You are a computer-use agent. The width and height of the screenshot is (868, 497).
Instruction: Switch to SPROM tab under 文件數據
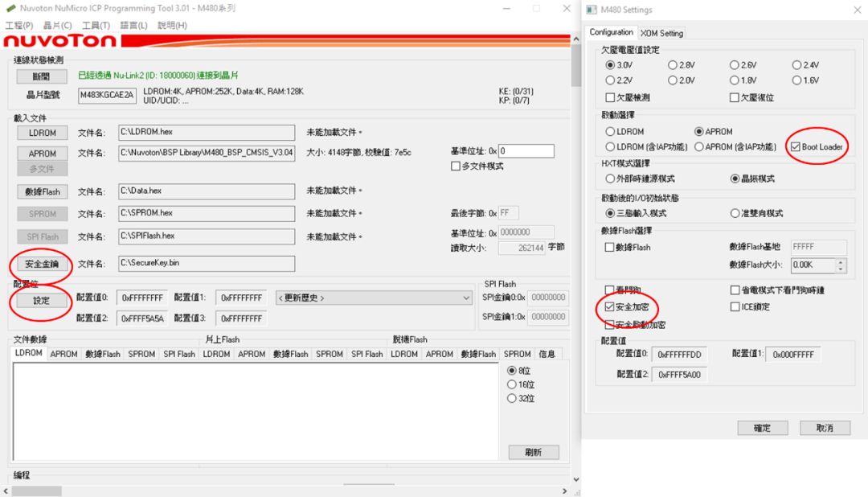click(x=141, y=354)
